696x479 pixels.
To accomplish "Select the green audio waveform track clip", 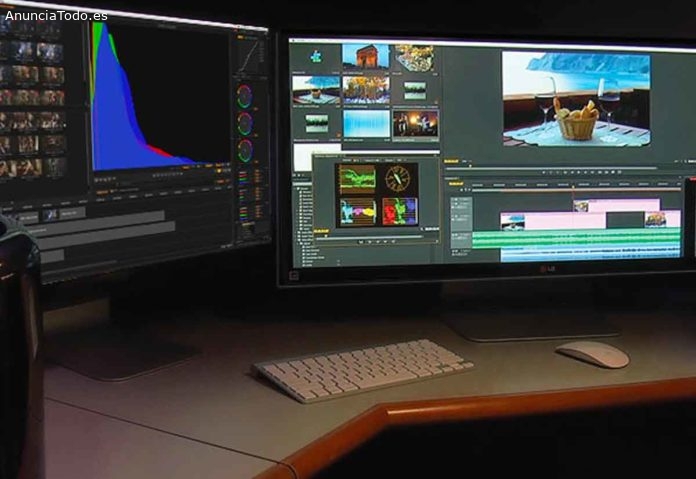I will point(576,238).
